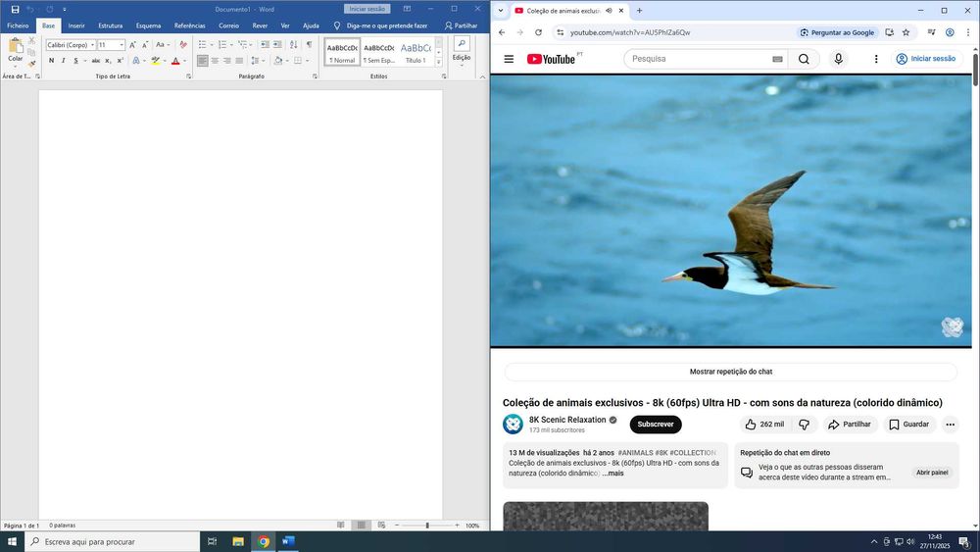Save the Word document with the floppy disk icon
The width and height of the screenshot is (980, 552).
pos(15,10)
